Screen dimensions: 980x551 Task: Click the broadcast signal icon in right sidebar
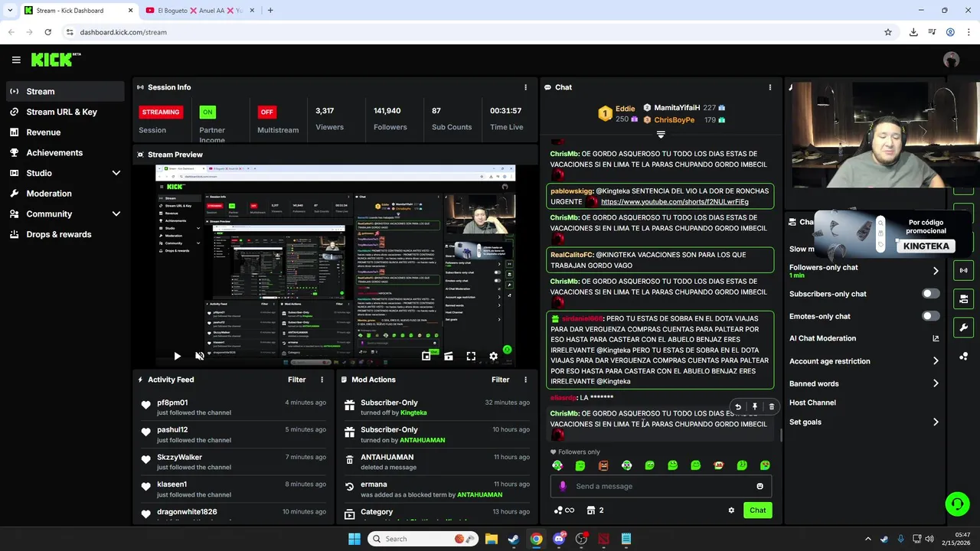(963, 270)
